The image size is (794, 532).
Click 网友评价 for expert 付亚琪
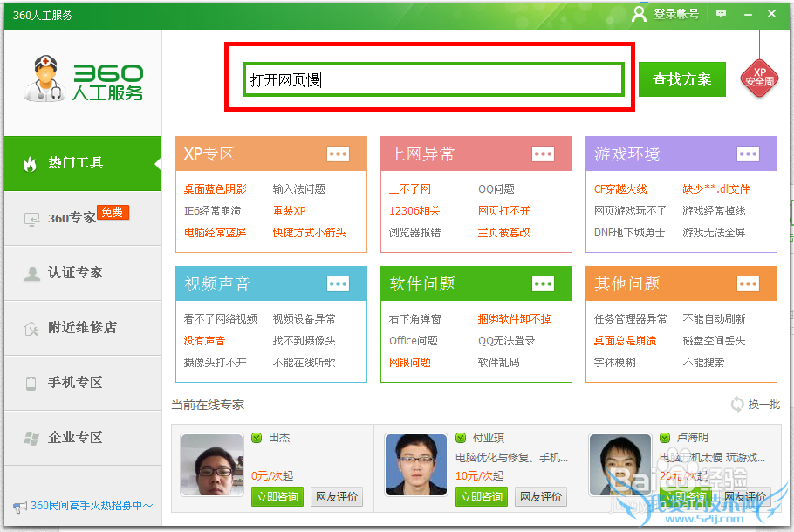pyautogui.click(x=541, y=497)
